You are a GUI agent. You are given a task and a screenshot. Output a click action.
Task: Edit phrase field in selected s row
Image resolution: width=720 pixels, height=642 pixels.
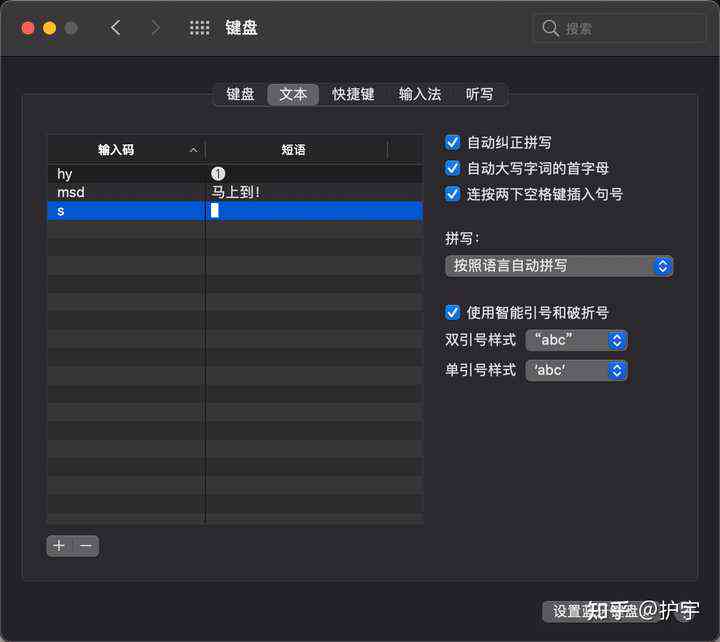pos(315,211)
